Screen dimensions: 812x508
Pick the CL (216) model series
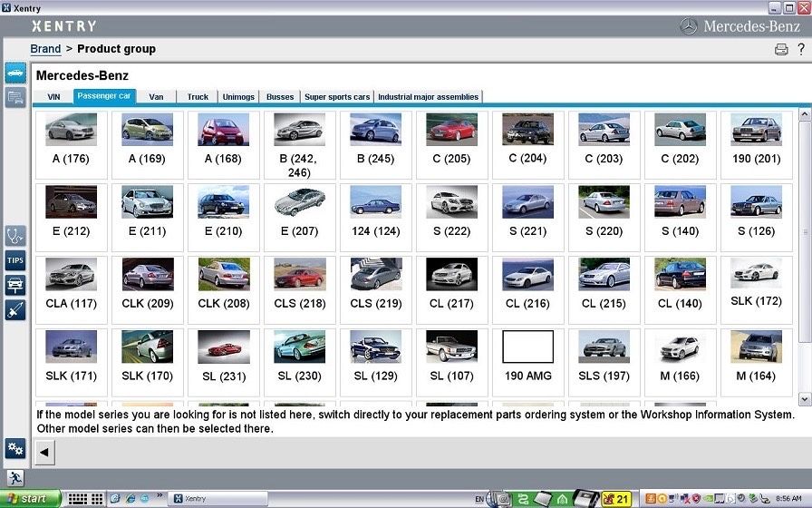527,289
